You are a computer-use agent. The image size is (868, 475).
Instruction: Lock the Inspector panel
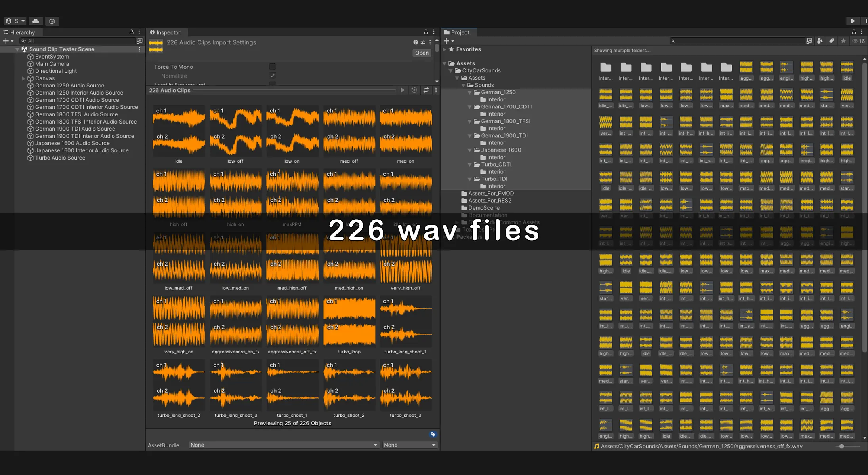426,32
